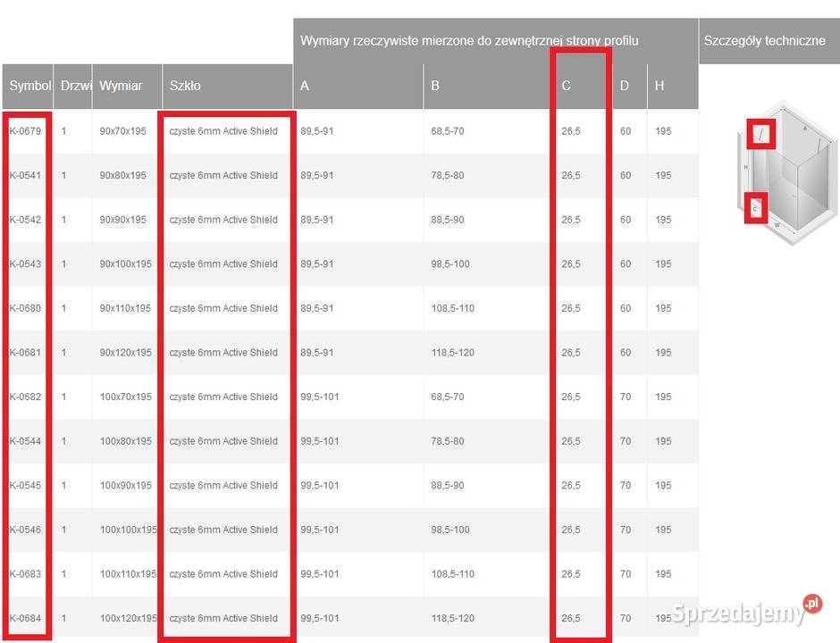Click the 118,5-120 B value for K-0681
The height and width of the screenshot is (643, 840).
(452, 353)
